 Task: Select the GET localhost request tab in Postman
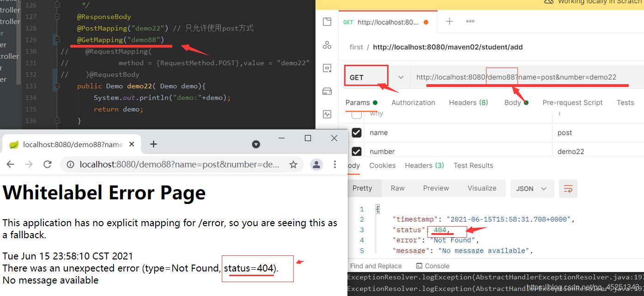point(387,22)
